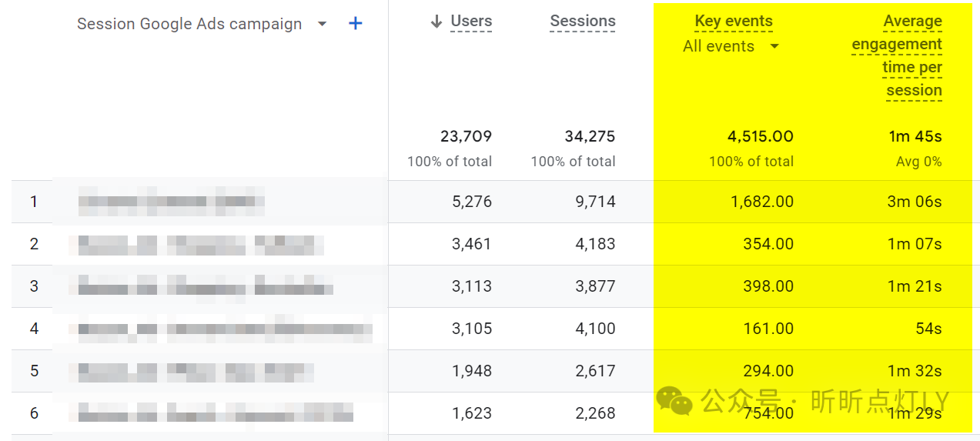Click the 4,515.00 total key events figure
This screenshot has width=980, height=441.
(761, 136)
